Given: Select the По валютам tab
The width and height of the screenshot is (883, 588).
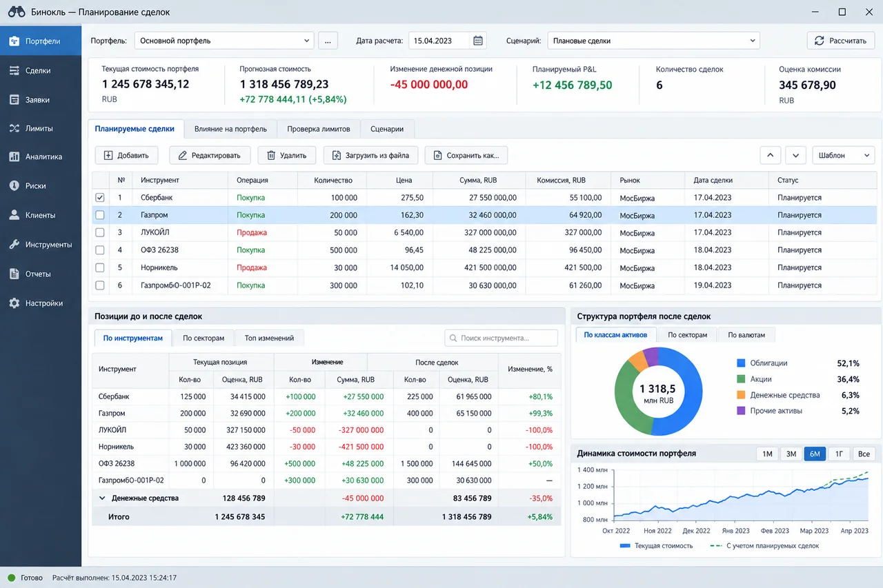Looking at the screenshot, I should click(x=746, y=335).
